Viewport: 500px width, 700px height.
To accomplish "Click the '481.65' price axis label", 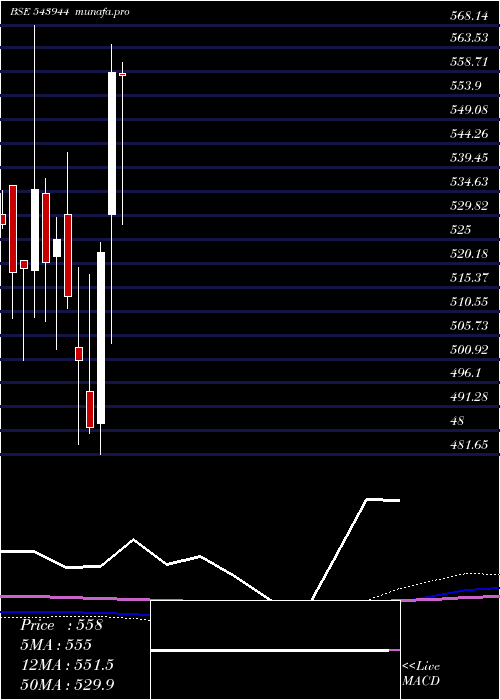I will [468, 445].
